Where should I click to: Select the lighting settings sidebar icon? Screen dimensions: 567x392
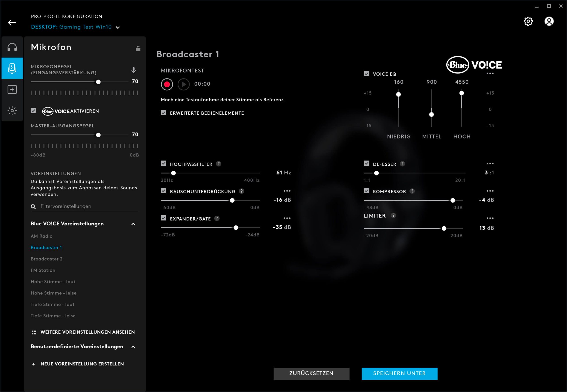(12, 111)
